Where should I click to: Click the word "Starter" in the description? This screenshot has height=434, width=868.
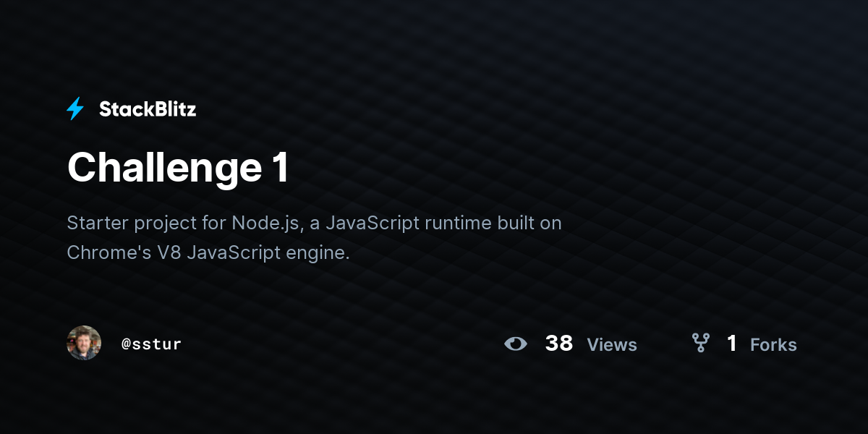click(x=97, y=223)
